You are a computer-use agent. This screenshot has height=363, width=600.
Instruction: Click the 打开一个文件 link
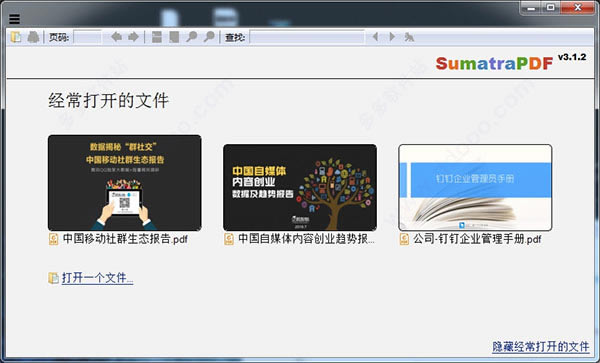pos(98,278)
